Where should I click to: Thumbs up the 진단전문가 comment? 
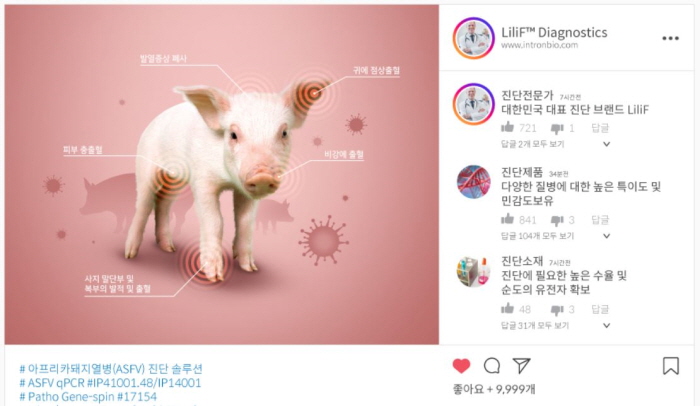[507, 128]
